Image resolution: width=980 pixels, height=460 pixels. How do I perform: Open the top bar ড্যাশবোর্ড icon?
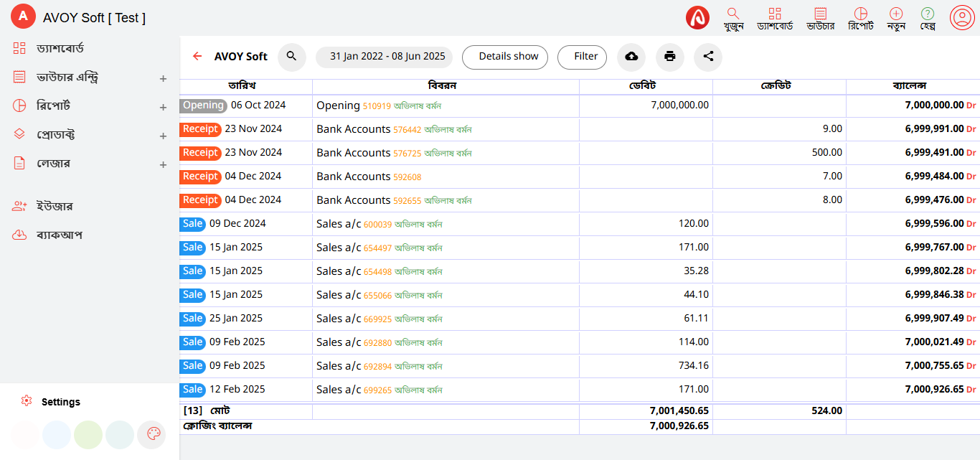point(775,18)
